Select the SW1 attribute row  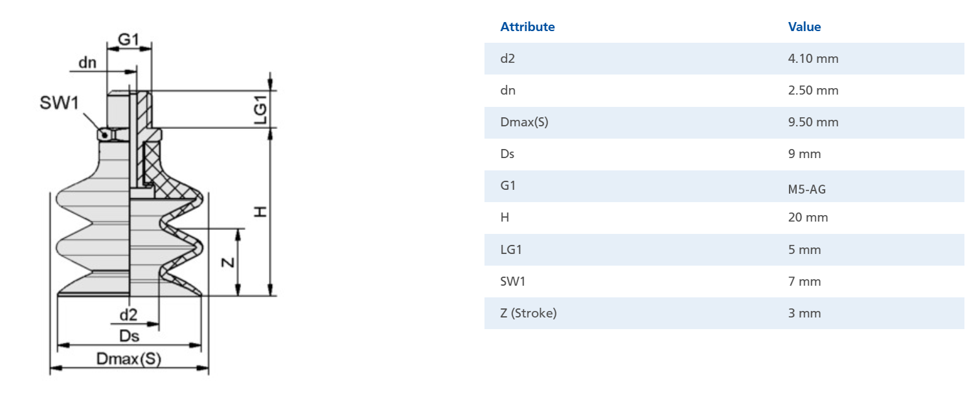(724, 281)
